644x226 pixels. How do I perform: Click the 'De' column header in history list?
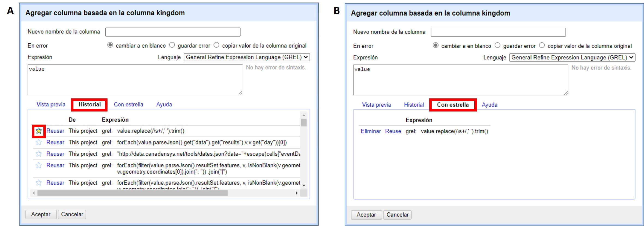click(x=72, y=120)
